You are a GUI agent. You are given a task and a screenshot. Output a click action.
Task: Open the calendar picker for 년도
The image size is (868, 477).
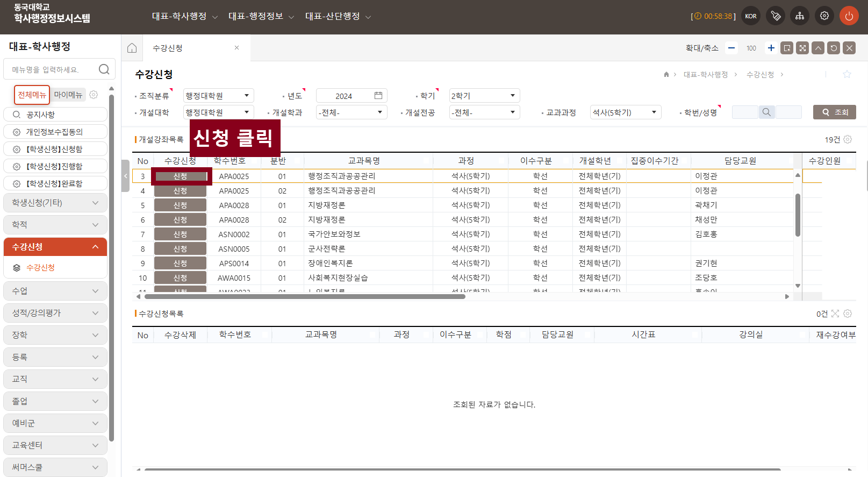[x=378, y=96]
